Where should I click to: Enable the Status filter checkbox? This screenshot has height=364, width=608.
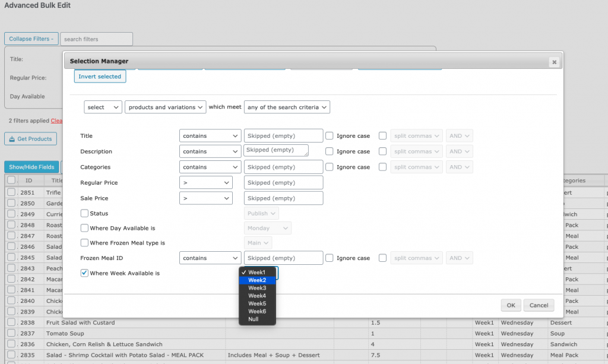(x=84, y=213)
